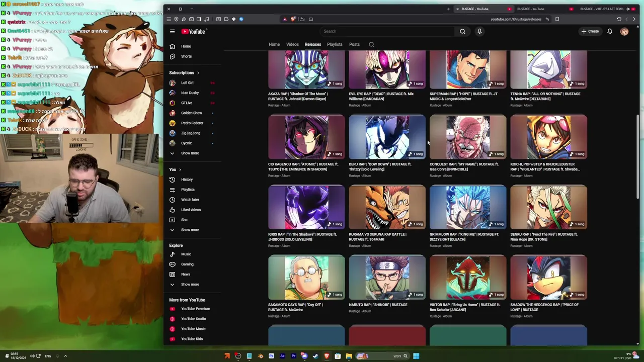Viewport: 644px width, 362px height.
Task: Switch to the Videos tab
Action: [x=292, y=44]
